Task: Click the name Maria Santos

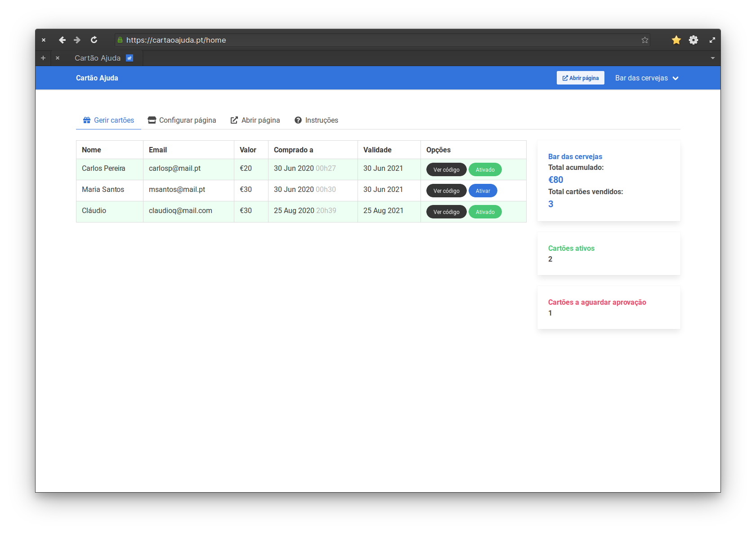Action: 103,189
